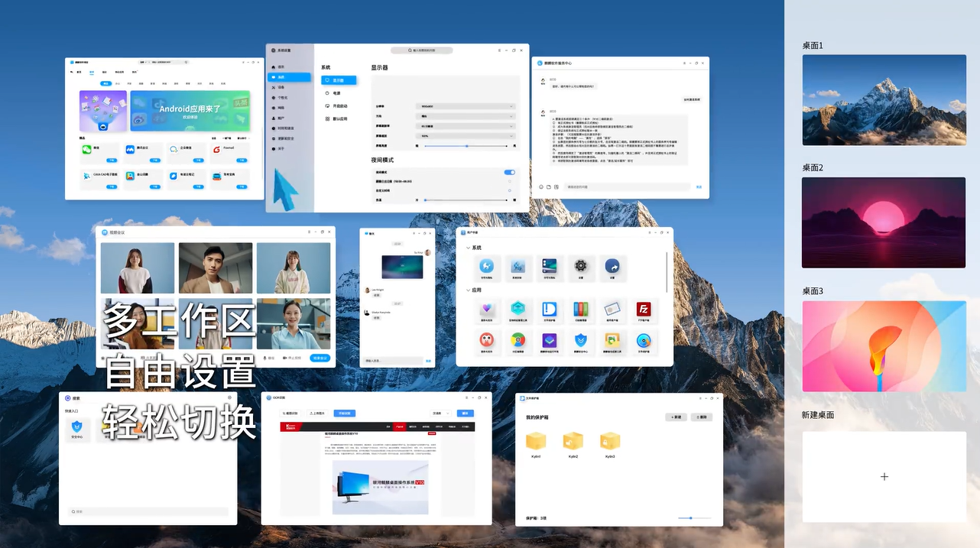Add a new desktop with the plus tile
Viewport: 980px width, 548px height.
pyautogui.click(x=884, y=477)
